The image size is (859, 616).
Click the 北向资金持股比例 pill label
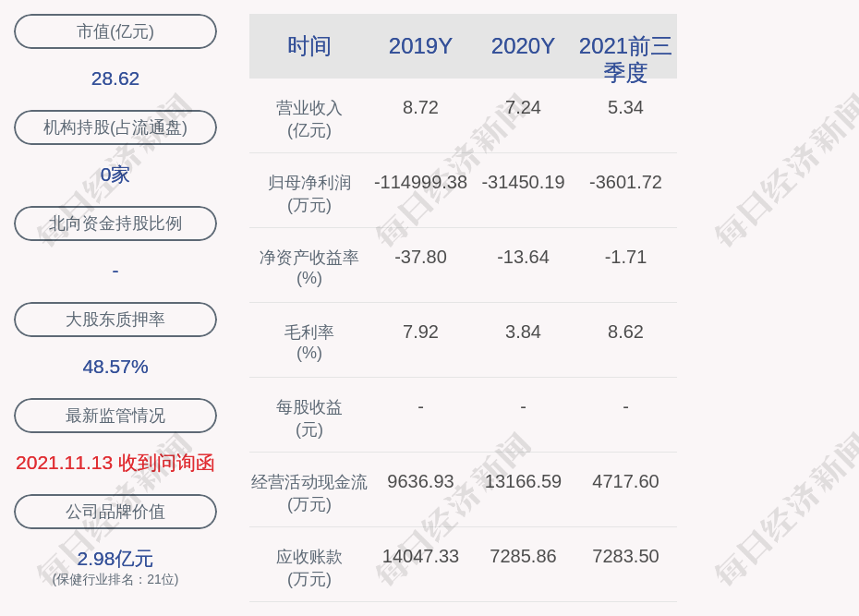(115, 223)
